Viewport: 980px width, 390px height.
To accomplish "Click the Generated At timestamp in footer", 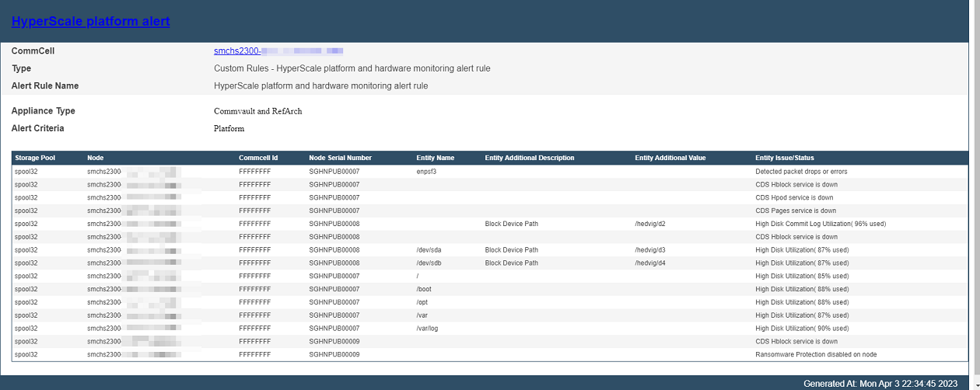I will (x=885, y=384).
